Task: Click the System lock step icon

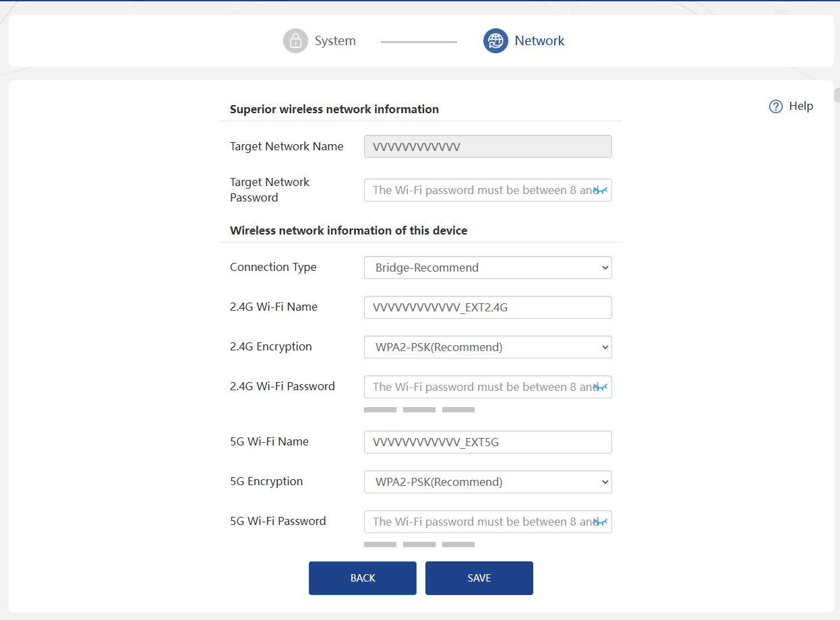Action: (295, 41)
